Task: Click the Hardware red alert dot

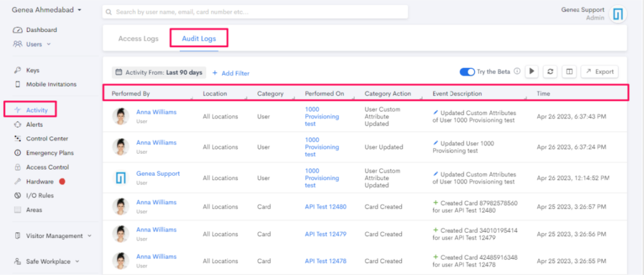Action: click(62, 181)
